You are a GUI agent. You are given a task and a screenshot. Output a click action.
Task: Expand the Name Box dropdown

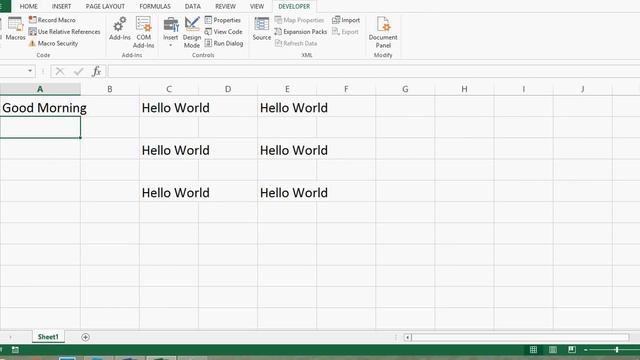coord(30,71)
